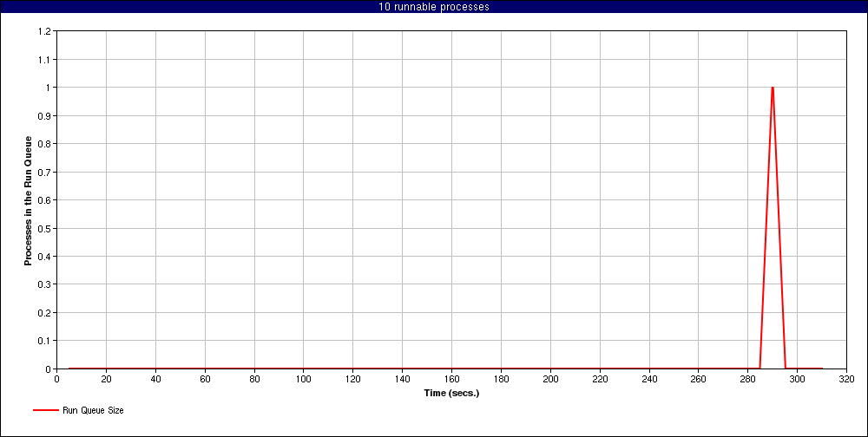Click the x-axis tick label 100
The width and height of the screenshot is (868, 437).
(303, 379)
